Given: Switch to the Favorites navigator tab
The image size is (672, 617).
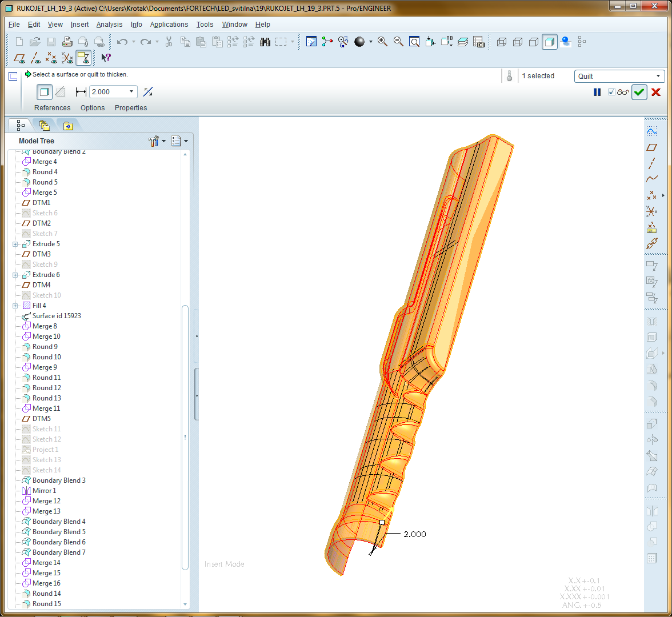Looking at the screenshot, I should pyautogui.click(x=68, y=126).
